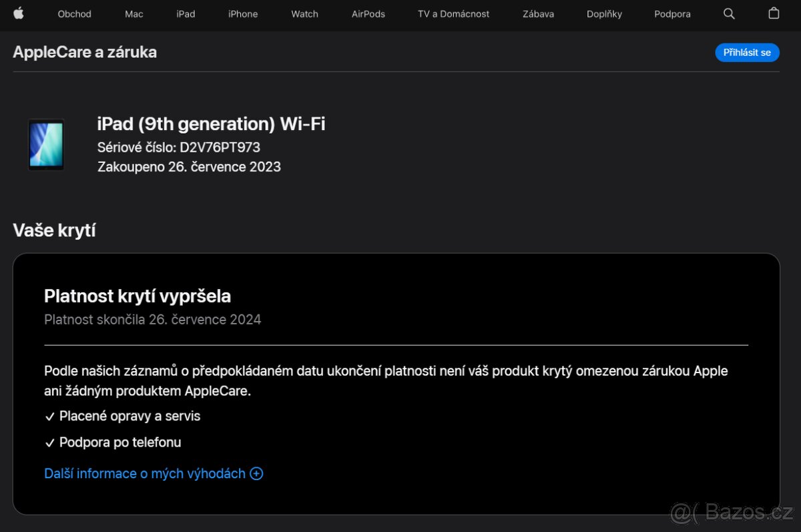
Task: Click the plus circle icon beside Další informace
Action: click(256, 473)
